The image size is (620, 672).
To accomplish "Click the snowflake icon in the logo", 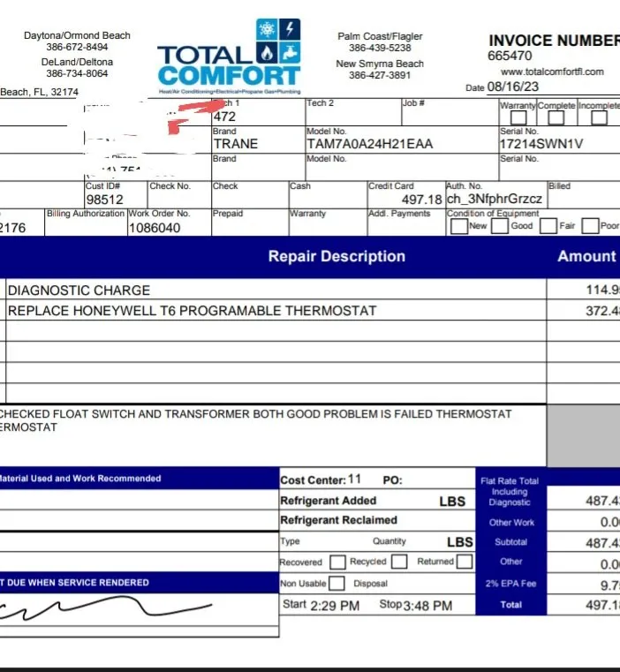I will click(x=268, y=31).
